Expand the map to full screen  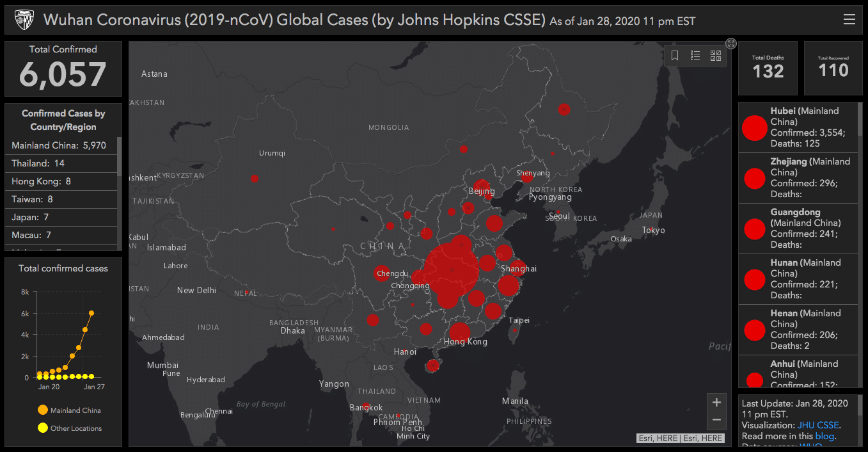pyautogui.click(x=731, y=44)
